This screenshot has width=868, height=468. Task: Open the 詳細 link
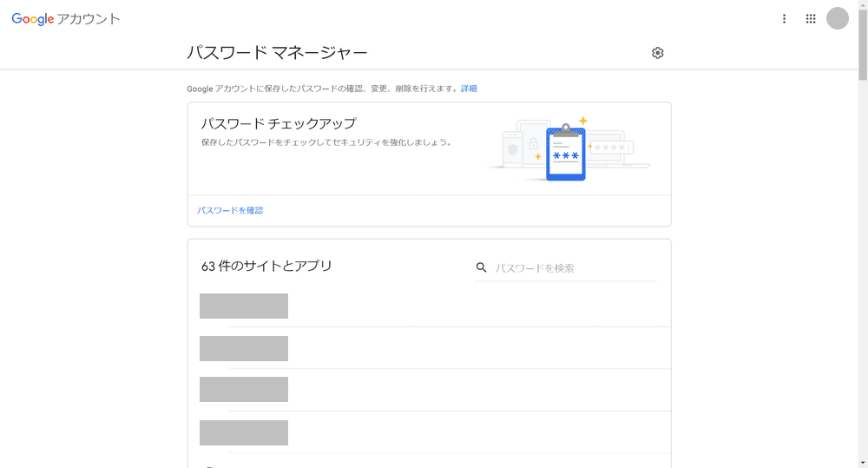point(469,89)
